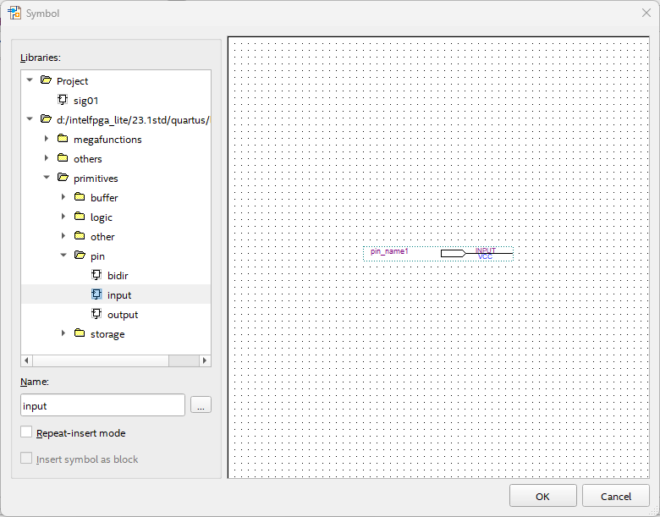Click the bidir pin symbol icon
Screen dimensions: 660x517
[96, 275]
